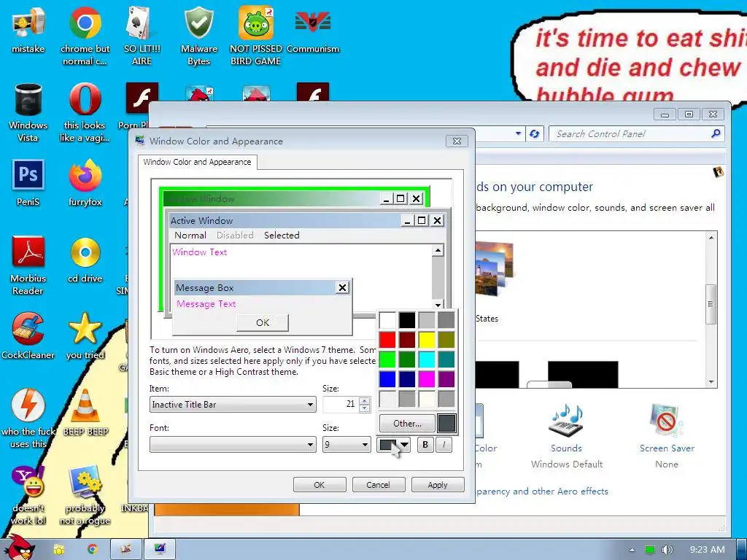
Task: Click the Cancel button
Action: coord(379,485)
